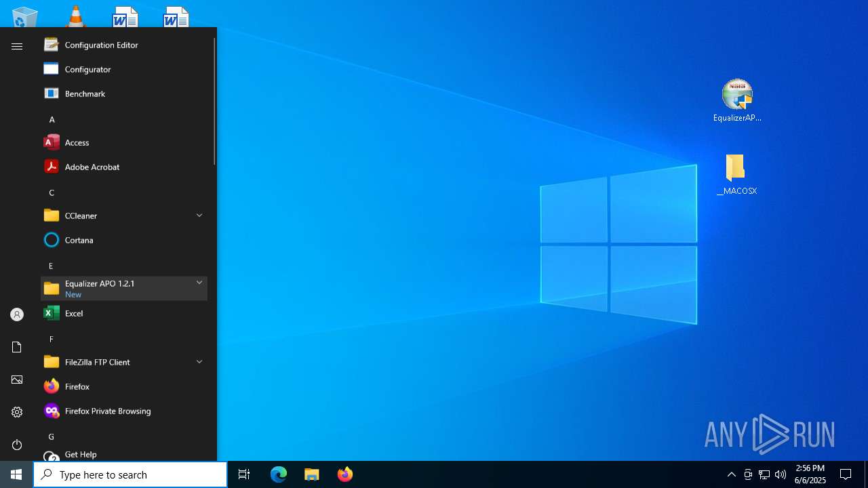Launch Firefox from the Start menu list

click(x=124, y=386)
